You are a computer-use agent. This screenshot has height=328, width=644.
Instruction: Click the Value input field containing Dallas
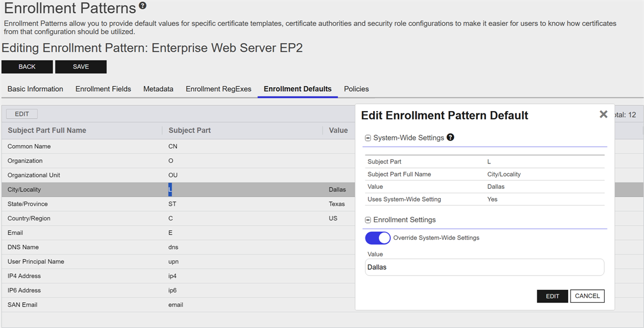click(x=484, y=267)
